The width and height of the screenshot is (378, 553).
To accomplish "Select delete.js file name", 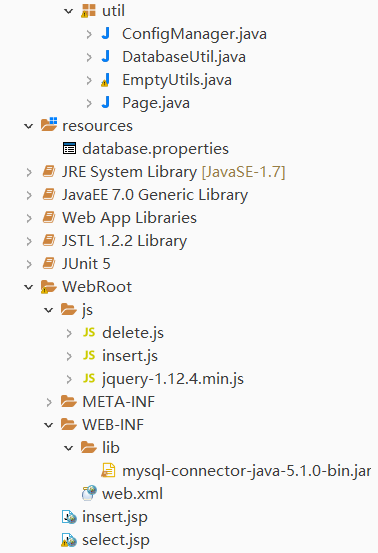I will click(133, 333).
